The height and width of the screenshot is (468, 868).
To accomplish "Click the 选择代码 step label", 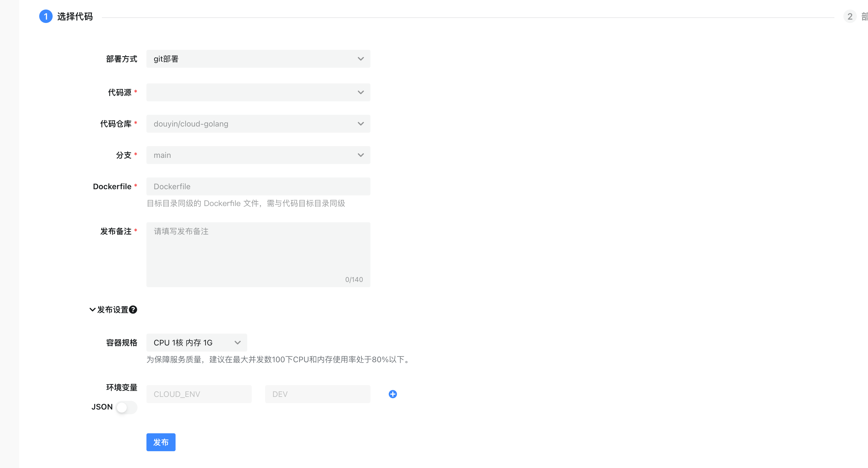I will click(75, 17).
